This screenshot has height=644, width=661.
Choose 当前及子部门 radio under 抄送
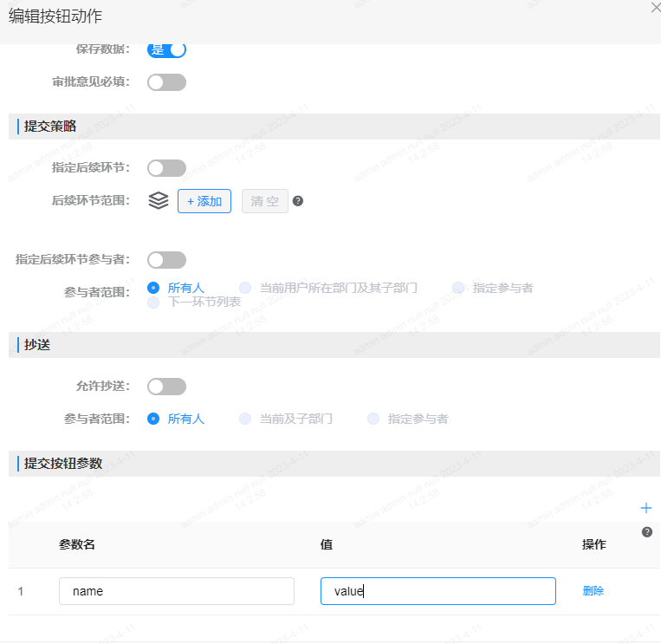245,419
